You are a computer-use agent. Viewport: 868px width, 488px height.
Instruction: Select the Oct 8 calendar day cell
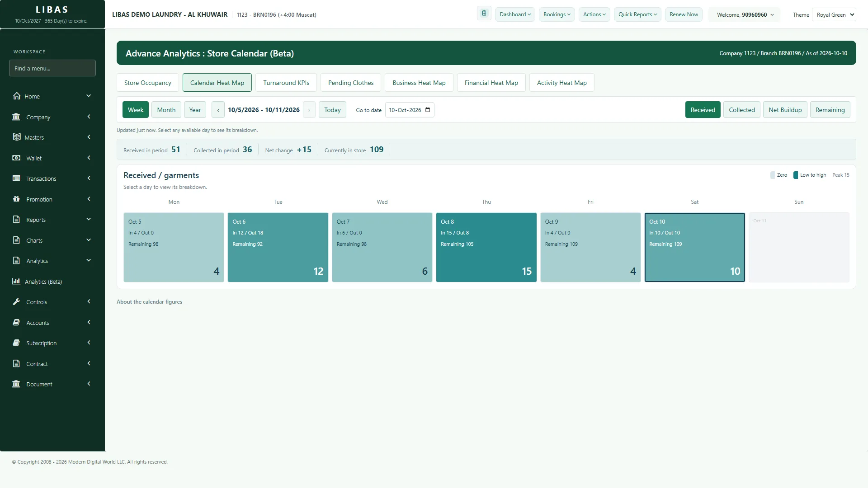[486, 247]
